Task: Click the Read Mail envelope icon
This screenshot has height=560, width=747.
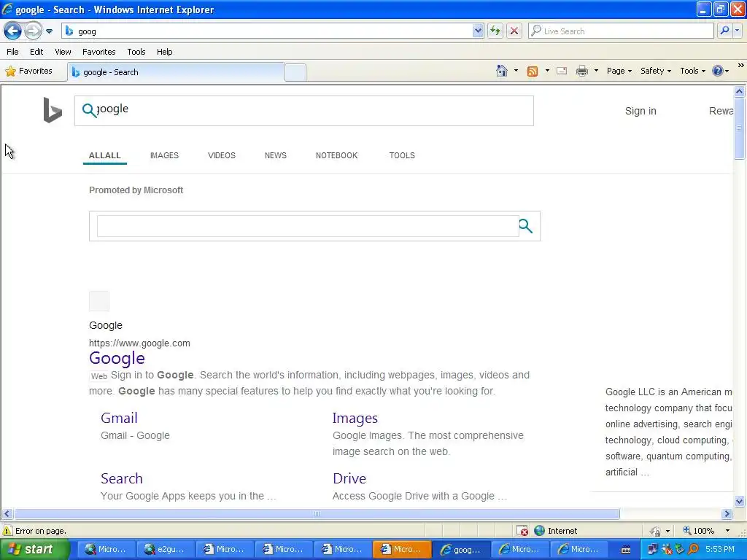Action: pos(562,71)
